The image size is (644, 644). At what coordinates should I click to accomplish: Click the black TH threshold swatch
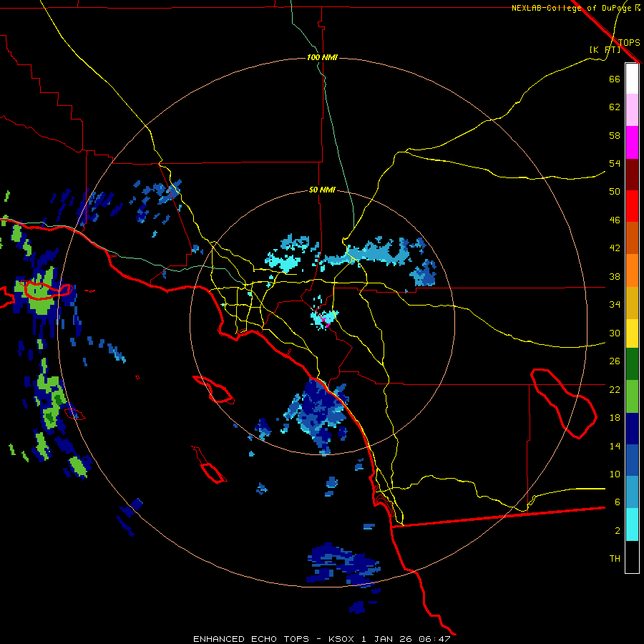click(632, 557)
